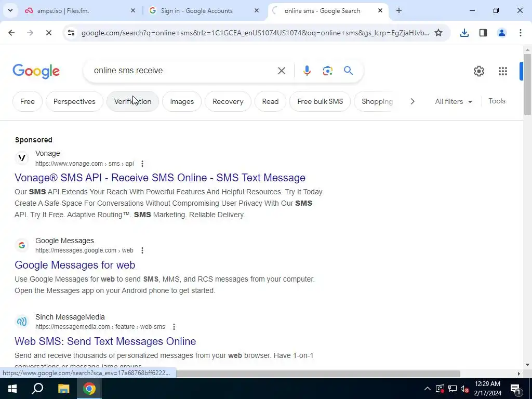Click the Sinch MessageMedia favicon
Image resolution: width=532 pixels, height=399 pixels.
(22, 321)
